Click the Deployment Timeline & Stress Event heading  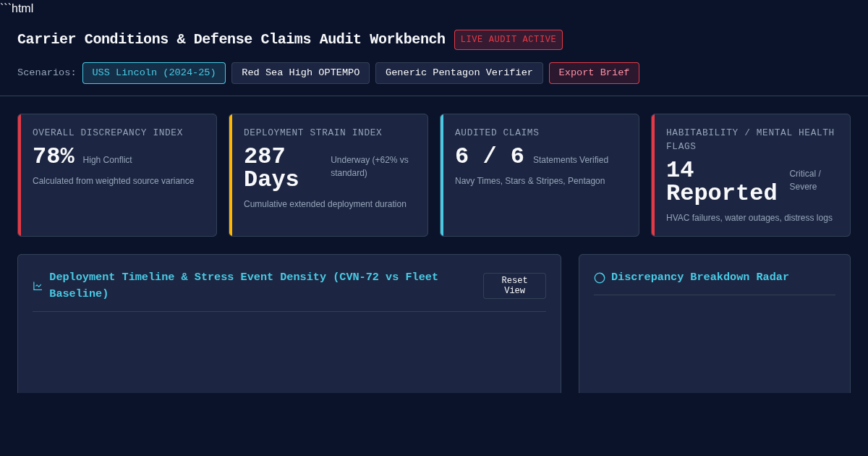(x=244, y=286)
